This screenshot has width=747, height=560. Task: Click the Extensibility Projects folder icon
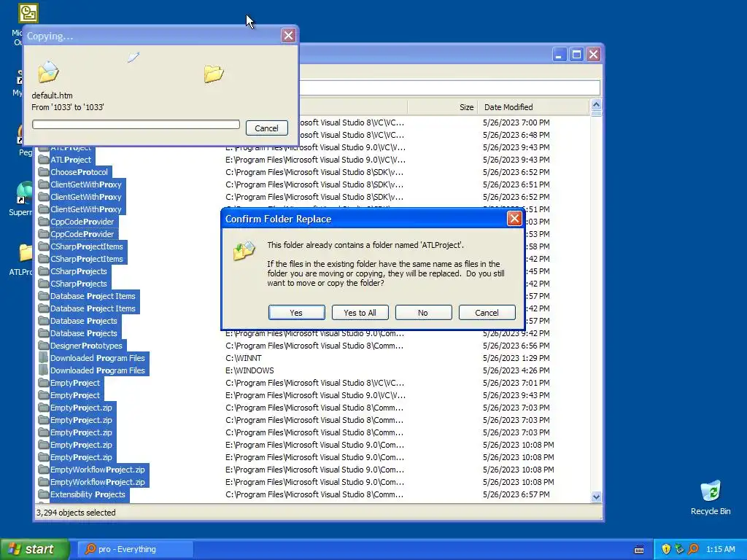coord(43,494)
